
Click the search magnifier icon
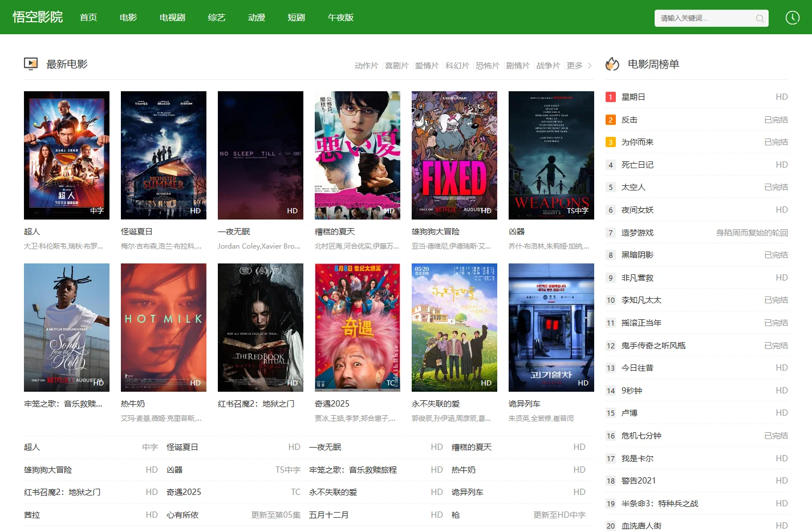[x=760, y=18]
